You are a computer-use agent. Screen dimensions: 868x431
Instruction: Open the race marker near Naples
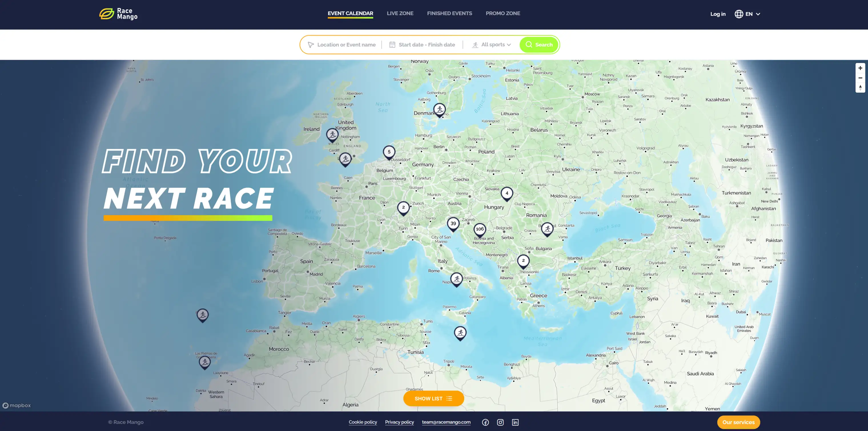[457, 280]
